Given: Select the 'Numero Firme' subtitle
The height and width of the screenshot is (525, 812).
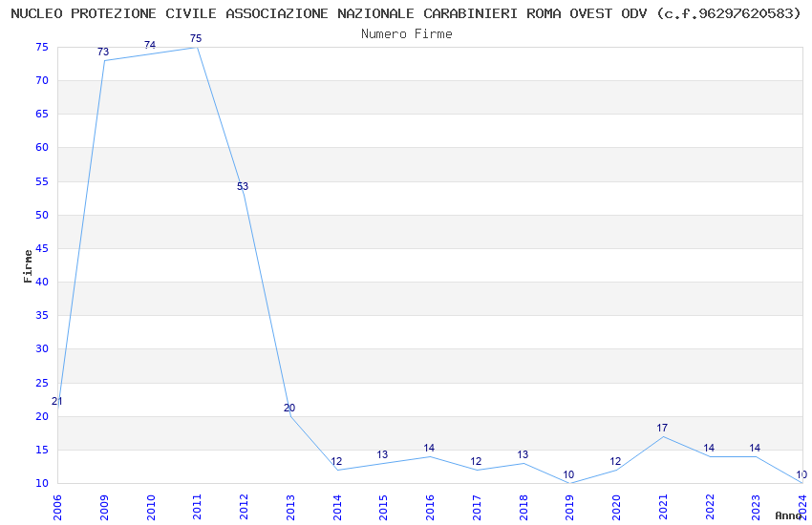Looking at the screenshot, I should (x=407, y=33).
